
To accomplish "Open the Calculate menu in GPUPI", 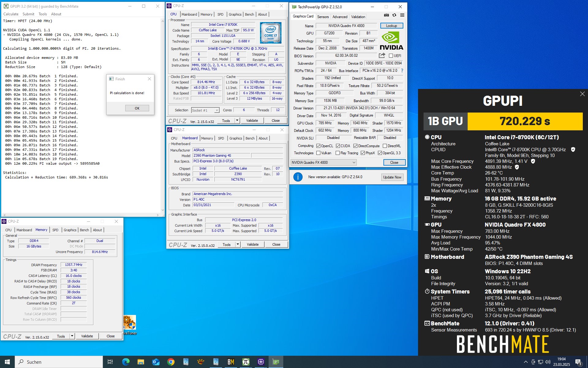I will [11, 14].
